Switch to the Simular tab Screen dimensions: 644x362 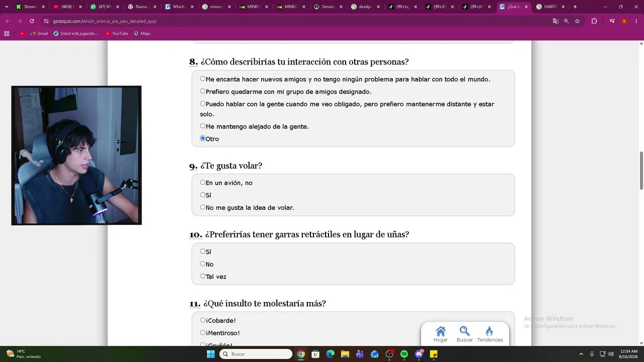click(328, 7)
